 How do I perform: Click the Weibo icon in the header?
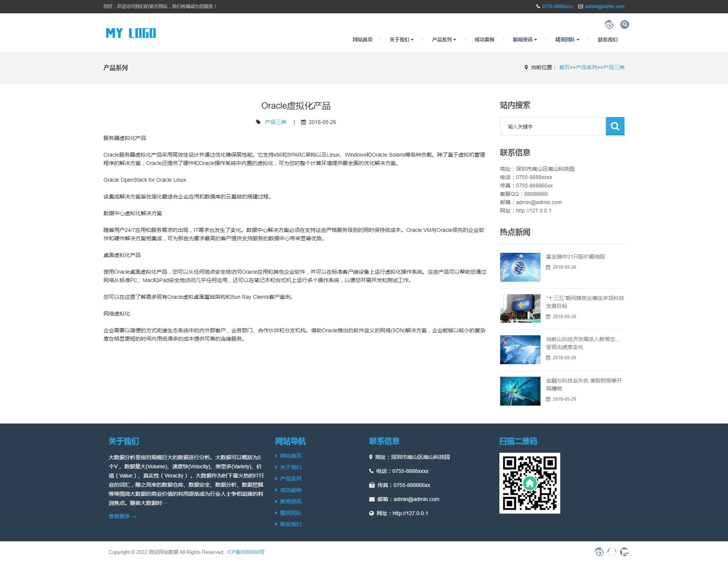click(609, 25)
